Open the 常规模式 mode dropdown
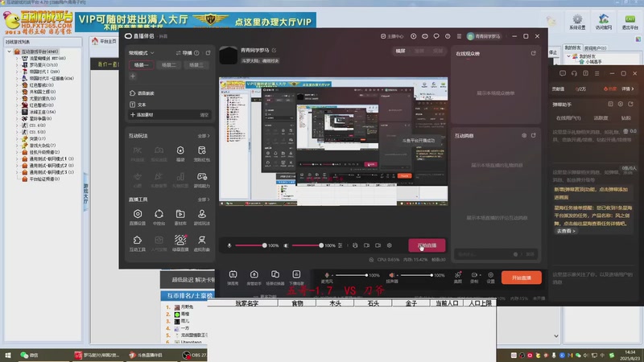 coord(142,53)
